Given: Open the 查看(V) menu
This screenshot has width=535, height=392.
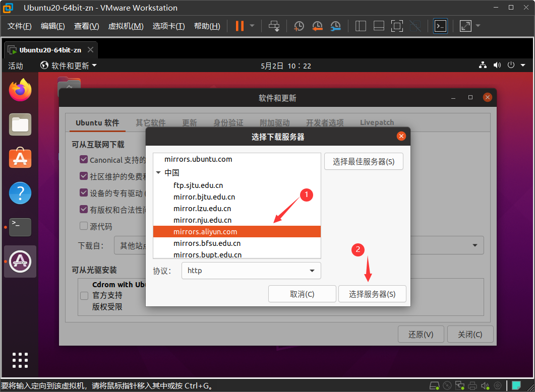Looking at the screenshot, I should [x=87, y=26].
